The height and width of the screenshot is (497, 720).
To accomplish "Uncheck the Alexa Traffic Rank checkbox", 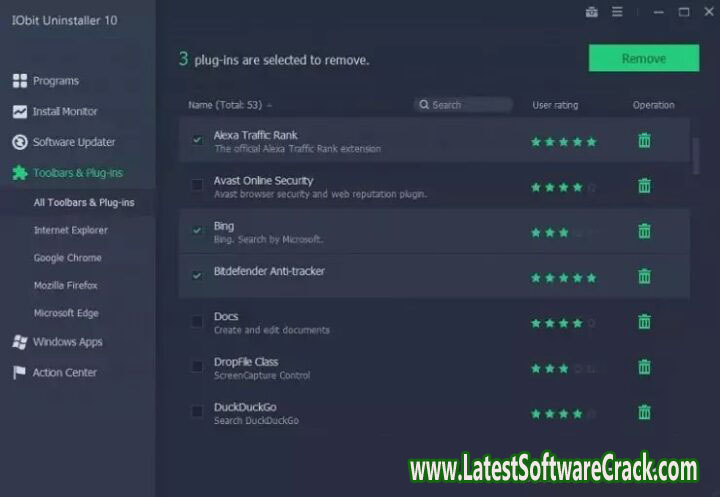I will tap(197, 140).
